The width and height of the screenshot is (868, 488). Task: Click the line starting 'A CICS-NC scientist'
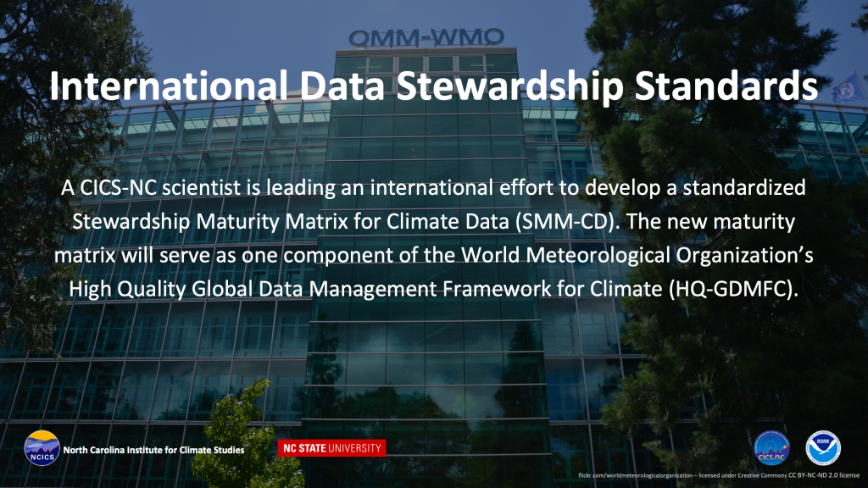[x=433, y=188]
